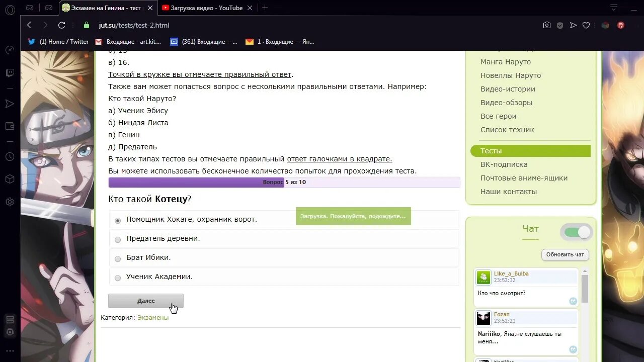Screen dimensions: 644x362
Task: Click the sidebar three-dots setup button
Action: (10, 351)
